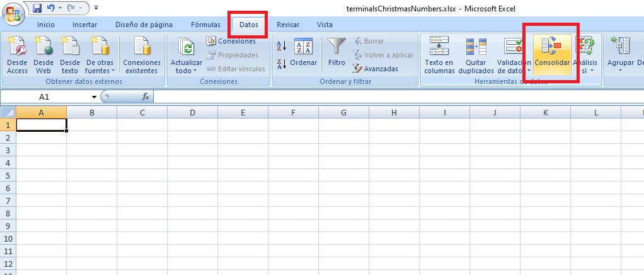This screenshot has width=644, height=275.
Task: Save the workbook with floppy icon
Action: click(x=37, y=8)
